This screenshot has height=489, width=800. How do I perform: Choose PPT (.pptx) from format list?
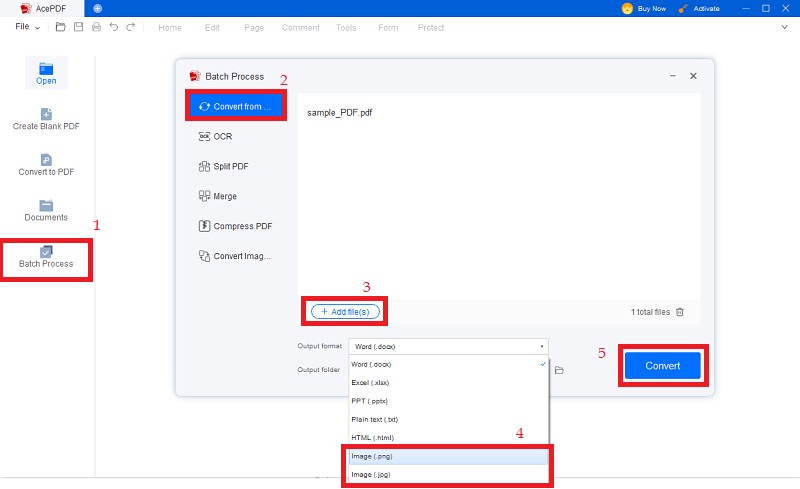pos(448,401)
